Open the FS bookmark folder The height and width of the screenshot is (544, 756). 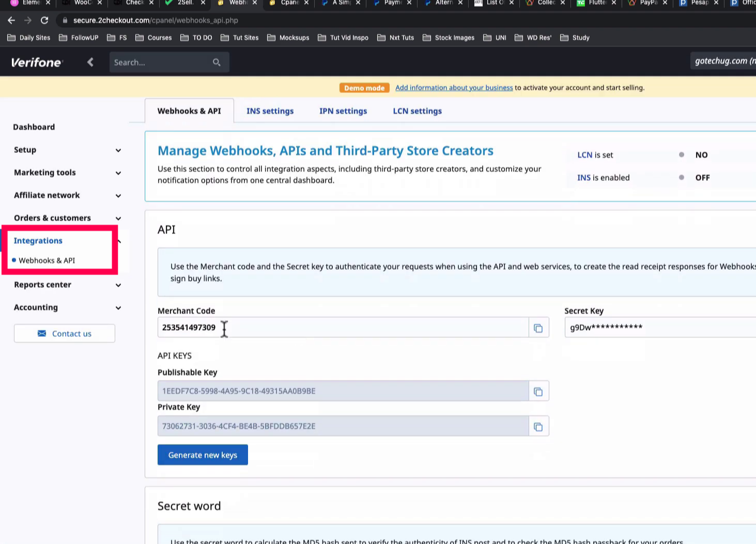click(x=117, y=38)
